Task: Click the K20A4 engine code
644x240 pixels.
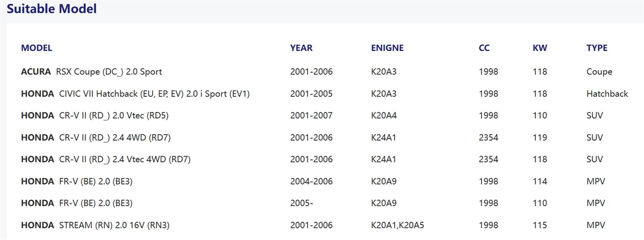Action: tap(384, 115)
